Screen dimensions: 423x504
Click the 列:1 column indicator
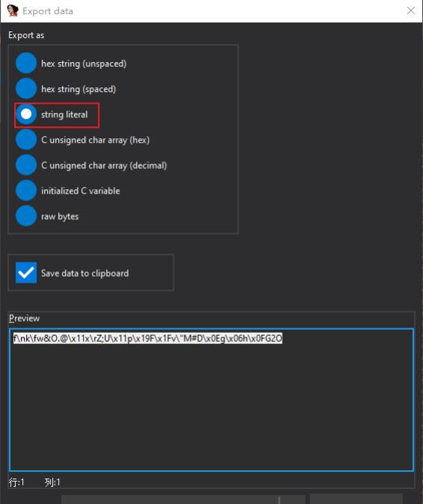pyautogui.click(x=52, y=482)
